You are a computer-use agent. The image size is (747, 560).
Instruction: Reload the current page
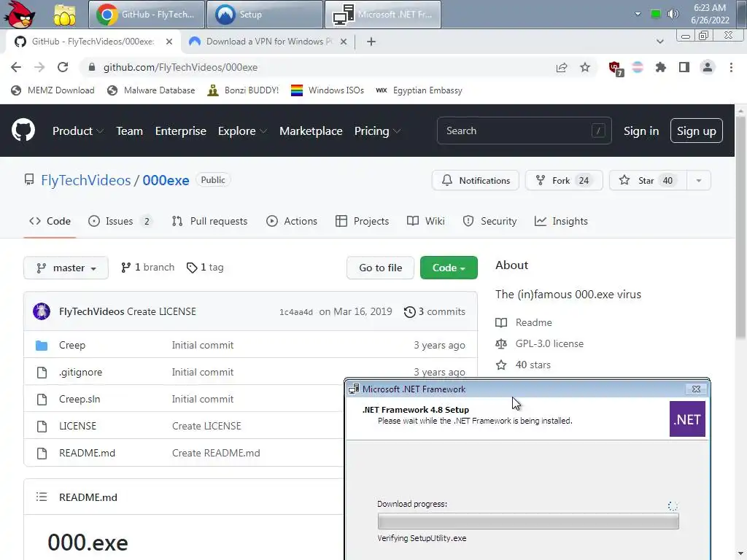(x=63, y=67)
